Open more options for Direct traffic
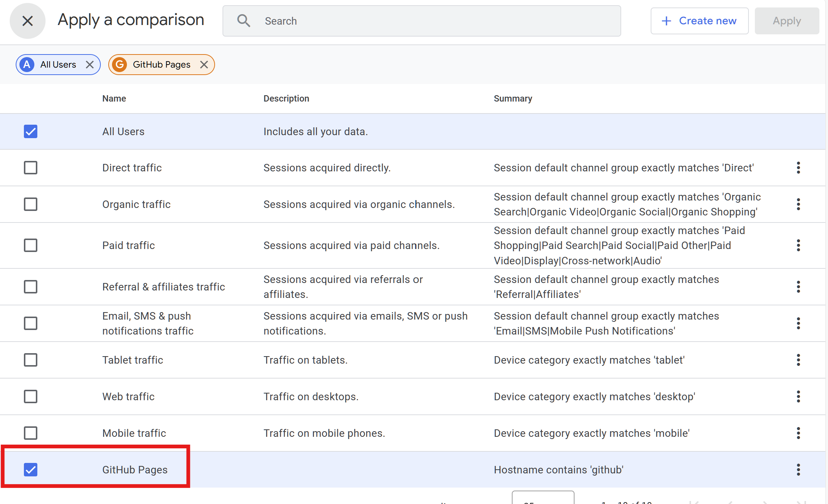Screen dimensions: 828x504 [x=798, y=168]
